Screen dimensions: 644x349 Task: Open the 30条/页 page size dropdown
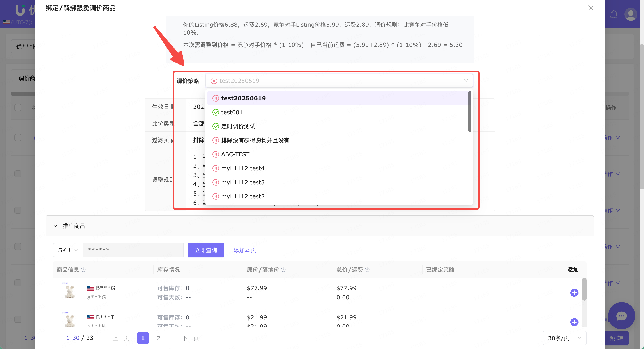[x=564, y=338]
